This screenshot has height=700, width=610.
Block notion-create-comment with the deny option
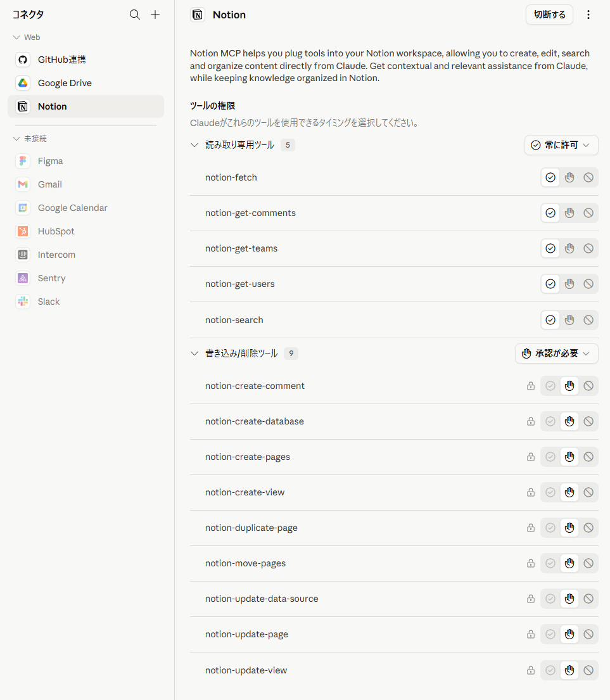click(x=588, y=386)
